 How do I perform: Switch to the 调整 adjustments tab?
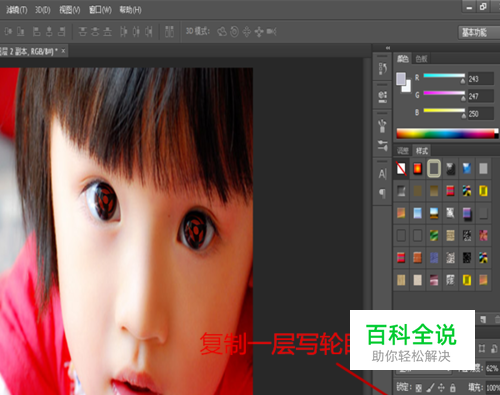coord(403,151)
